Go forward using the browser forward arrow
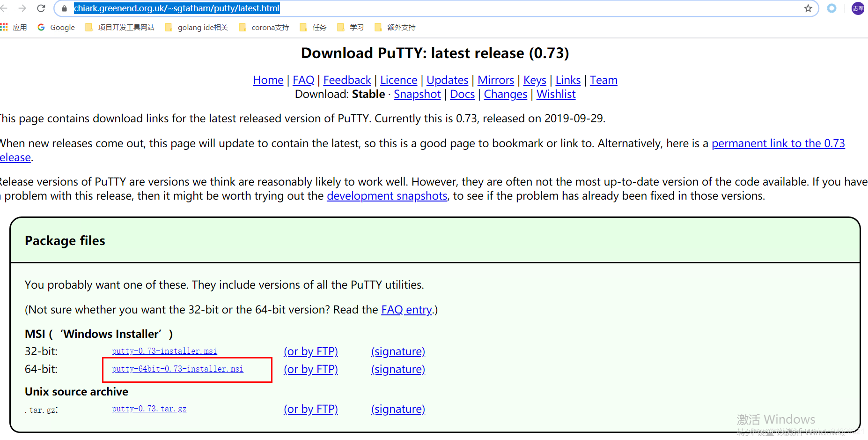 22,8
